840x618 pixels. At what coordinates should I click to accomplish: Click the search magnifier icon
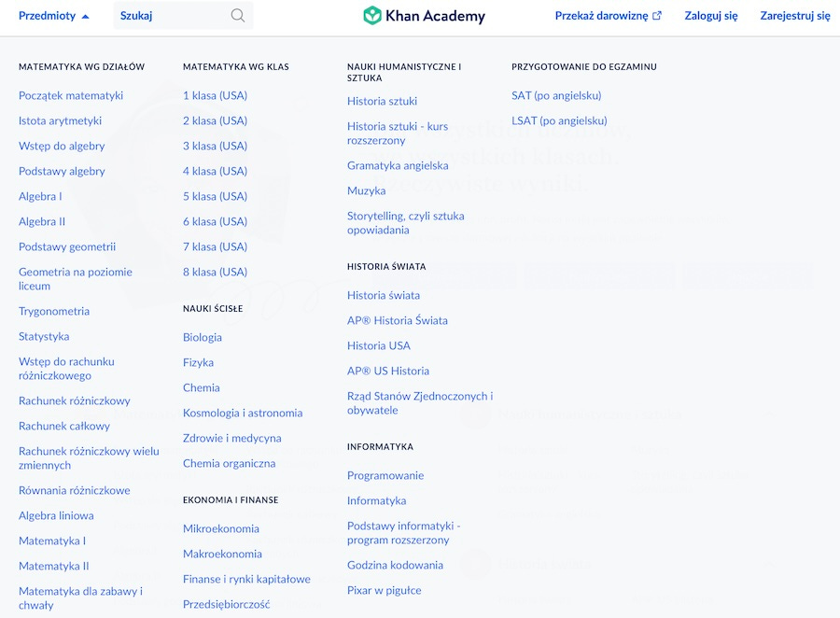click(x=238, y=16)
